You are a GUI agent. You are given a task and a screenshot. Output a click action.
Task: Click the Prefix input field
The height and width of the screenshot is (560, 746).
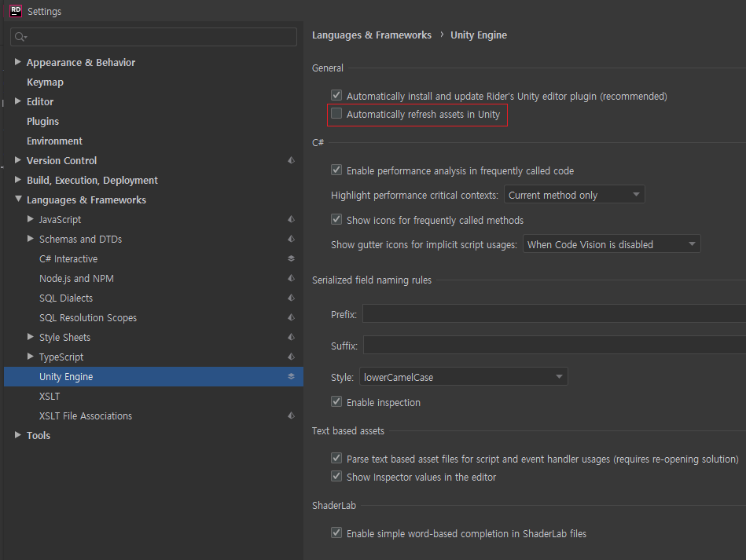554,313
